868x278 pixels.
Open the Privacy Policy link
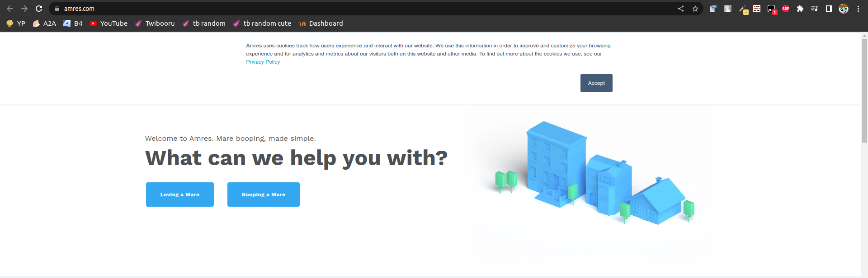click(263, 62)
